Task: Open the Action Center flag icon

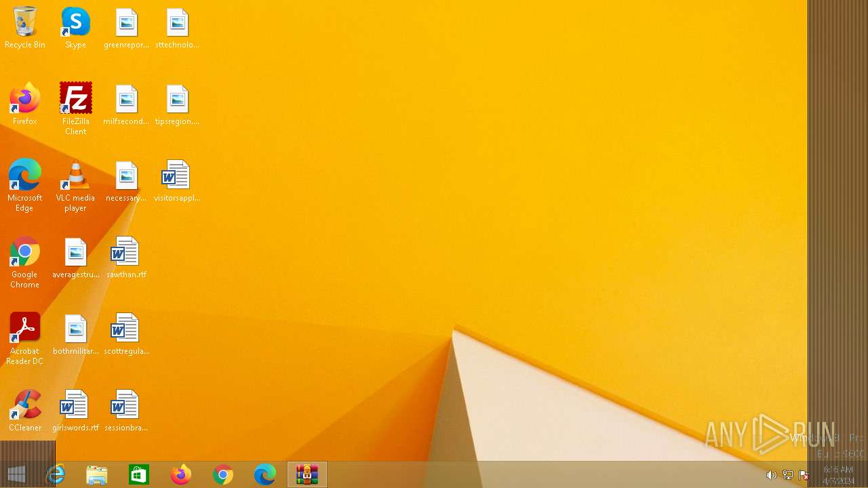Action: (804, 475)
